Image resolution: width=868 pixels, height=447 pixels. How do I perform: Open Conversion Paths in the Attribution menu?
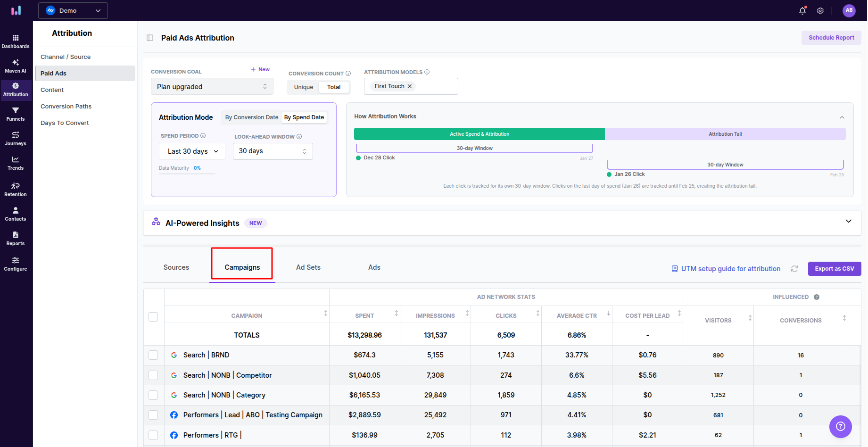coord(66,107)
